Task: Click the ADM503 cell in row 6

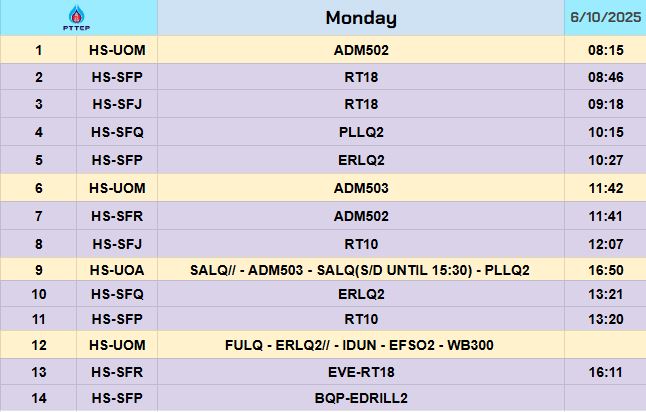Action: point(360,188)
